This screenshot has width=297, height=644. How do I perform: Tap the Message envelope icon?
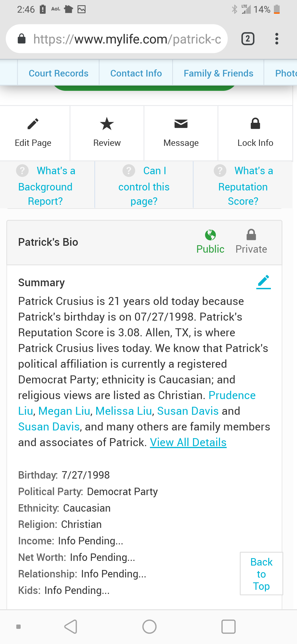181,124
